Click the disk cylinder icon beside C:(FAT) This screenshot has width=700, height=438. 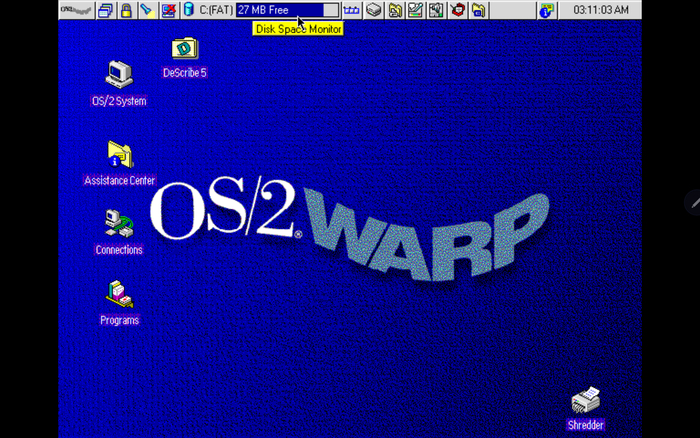click(x=188, y=9)
